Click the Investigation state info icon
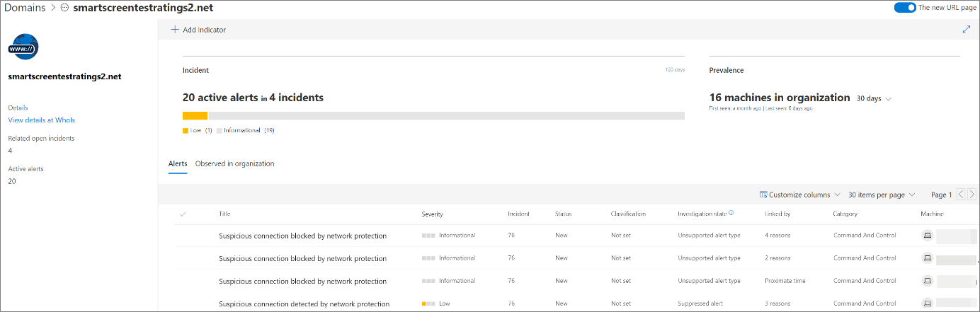 [731, 213]
